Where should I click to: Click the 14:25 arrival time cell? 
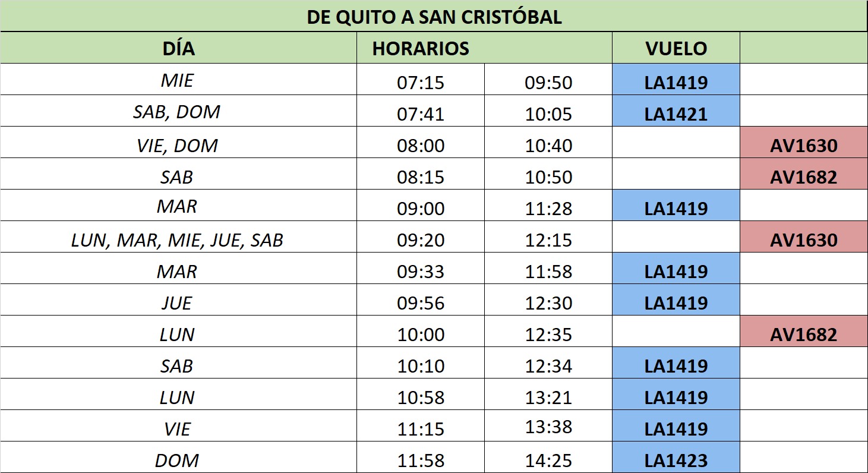[548, 460]
